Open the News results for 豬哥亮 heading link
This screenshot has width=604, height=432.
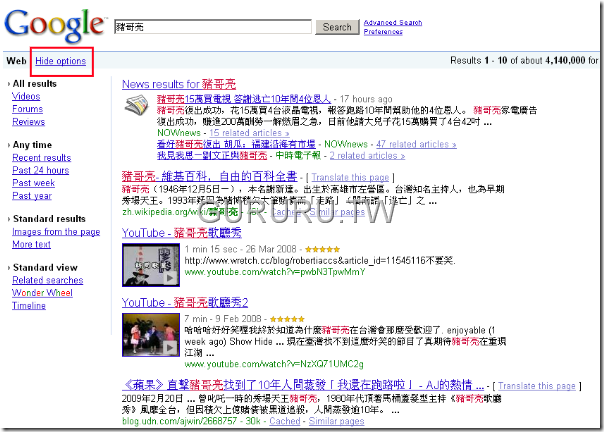point(179,84)
